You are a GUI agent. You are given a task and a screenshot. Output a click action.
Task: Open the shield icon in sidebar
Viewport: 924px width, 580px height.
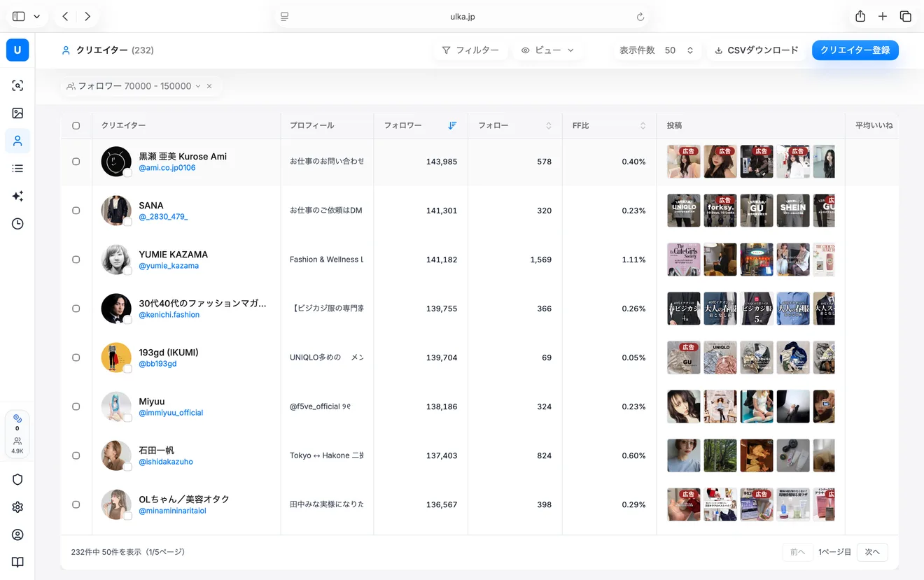coord(17,479)
